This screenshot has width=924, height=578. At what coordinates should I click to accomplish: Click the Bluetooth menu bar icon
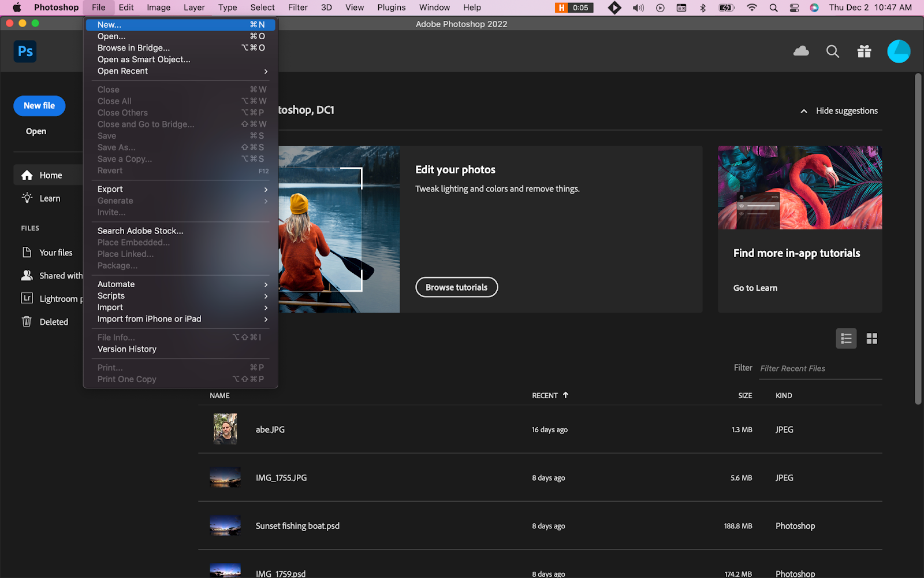tap(703, 8)
